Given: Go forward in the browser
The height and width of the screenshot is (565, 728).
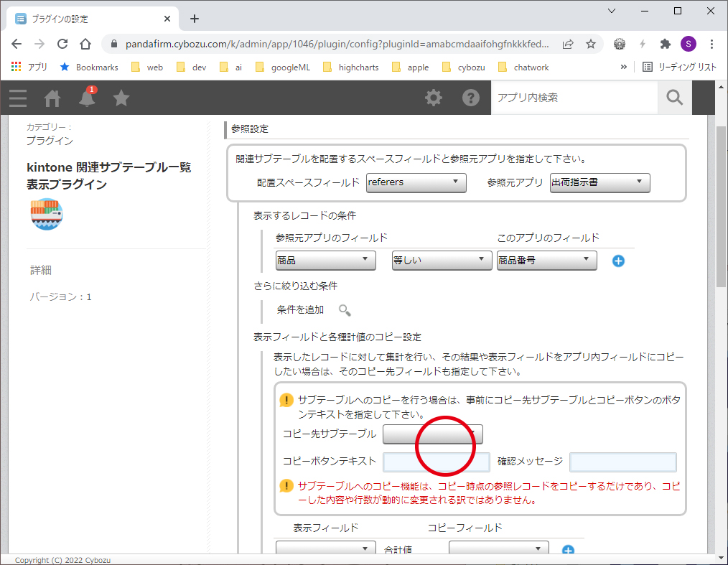Looking at the screenshot, I should pos(39,44).
